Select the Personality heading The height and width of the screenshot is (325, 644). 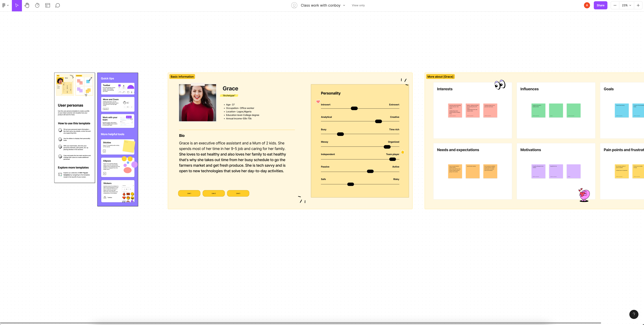click(x=330, y=93)
